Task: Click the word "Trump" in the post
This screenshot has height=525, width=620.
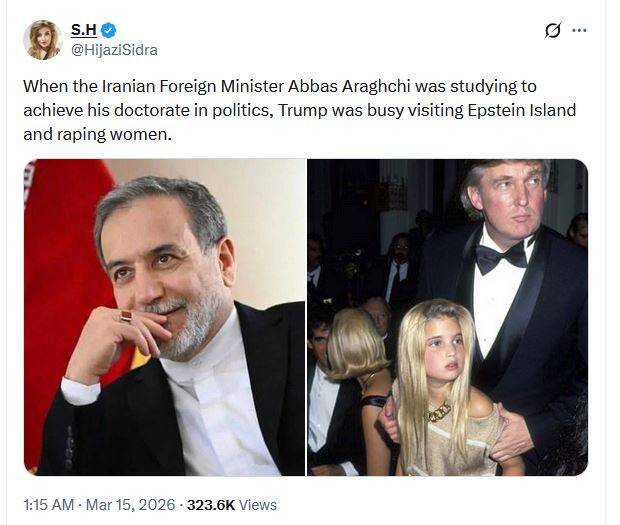Action: click(303, 110)
